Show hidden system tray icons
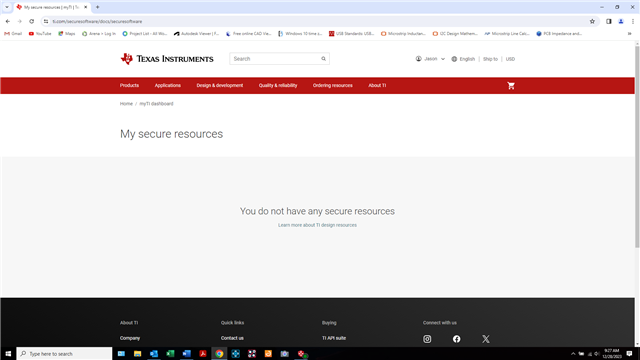This screenshot has height=360, width=640. pos(573,353)
